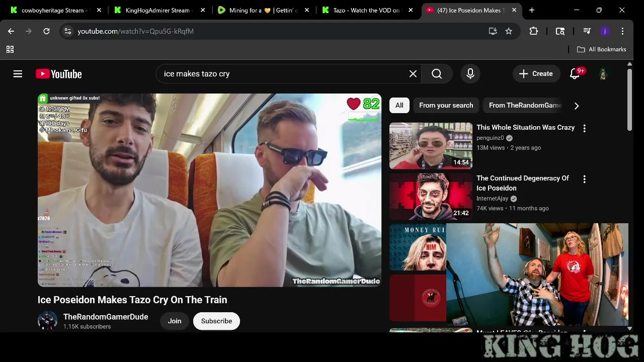This screenshot has width=644, height=362.
Task: Show more filter chips with arrow
Action: pos(577,106)
